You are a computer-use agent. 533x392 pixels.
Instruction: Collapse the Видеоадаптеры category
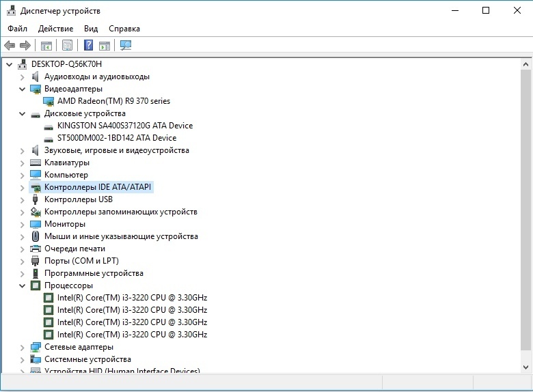point(22,89)
